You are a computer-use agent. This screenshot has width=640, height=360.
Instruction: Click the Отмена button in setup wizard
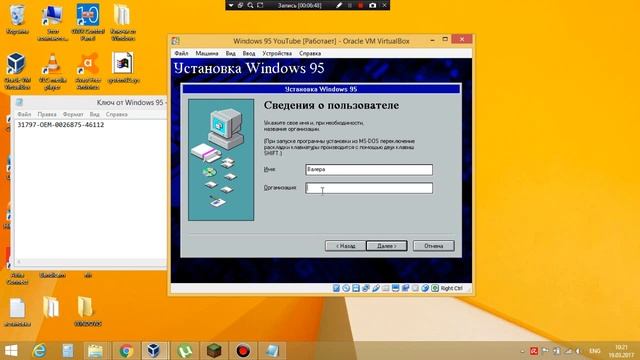pyautogui.click(x=433, y=246)
